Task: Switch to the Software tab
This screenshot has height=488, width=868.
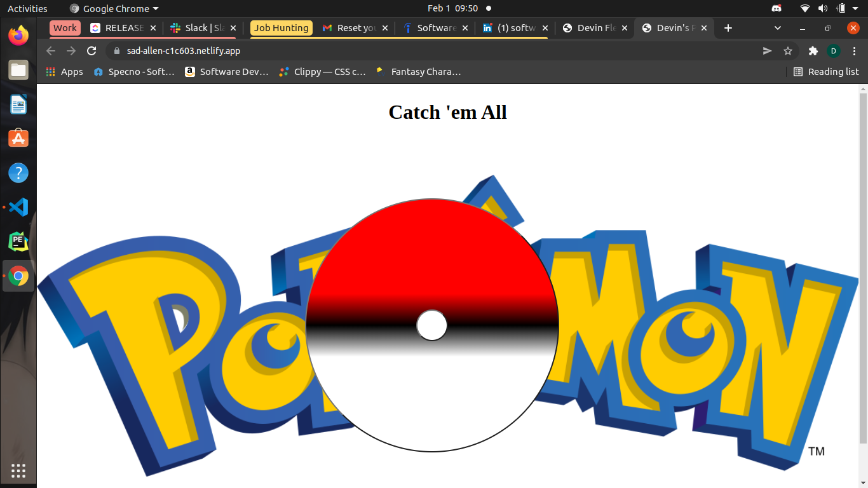Action: pos(435,28)
